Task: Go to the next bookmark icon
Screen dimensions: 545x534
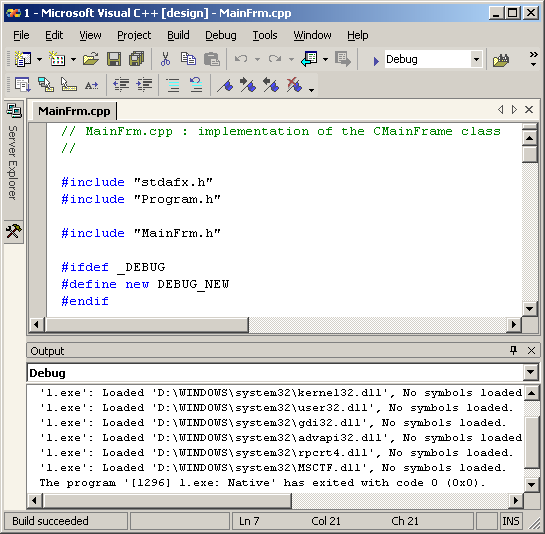Action: click(248, 85)
